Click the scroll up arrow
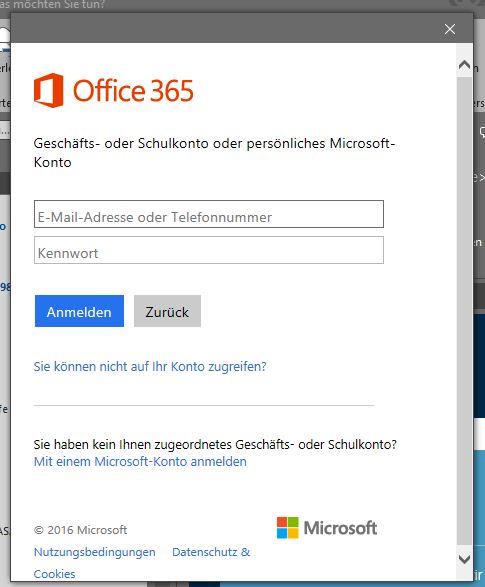The height and width of the screenshot is (587, 485). click(464, 66)
